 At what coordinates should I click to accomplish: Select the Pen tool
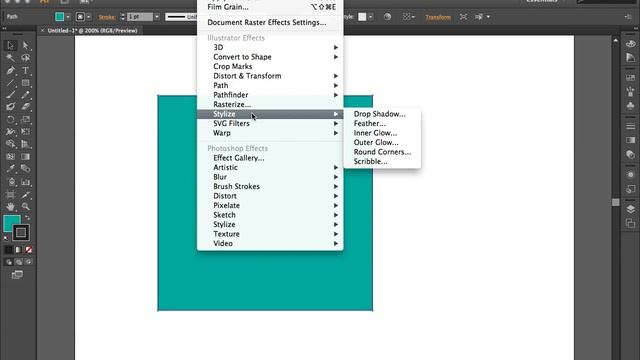click(x=10, y=70)
